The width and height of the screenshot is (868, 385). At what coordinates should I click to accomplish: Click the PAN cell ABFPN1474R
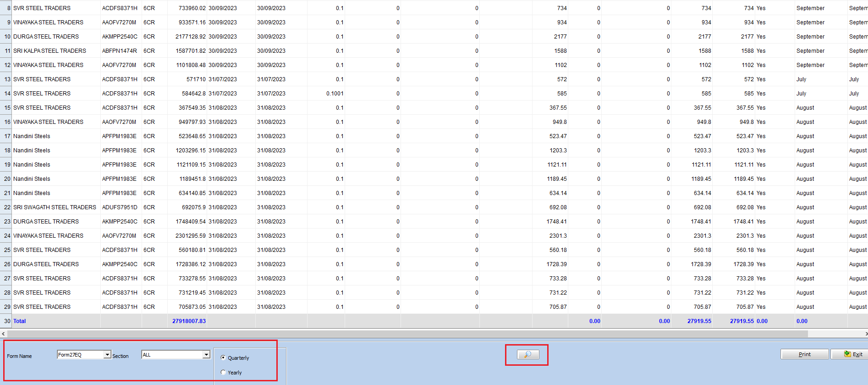click(x=121, y=50)
